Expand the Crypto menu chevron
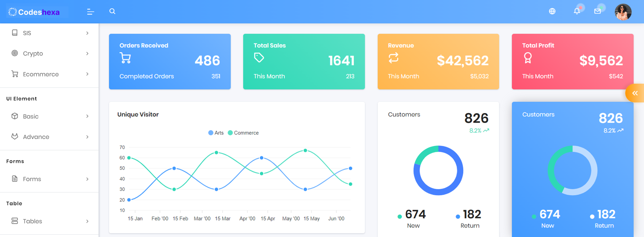Viewport: 644px width, 237px height. 87,53
